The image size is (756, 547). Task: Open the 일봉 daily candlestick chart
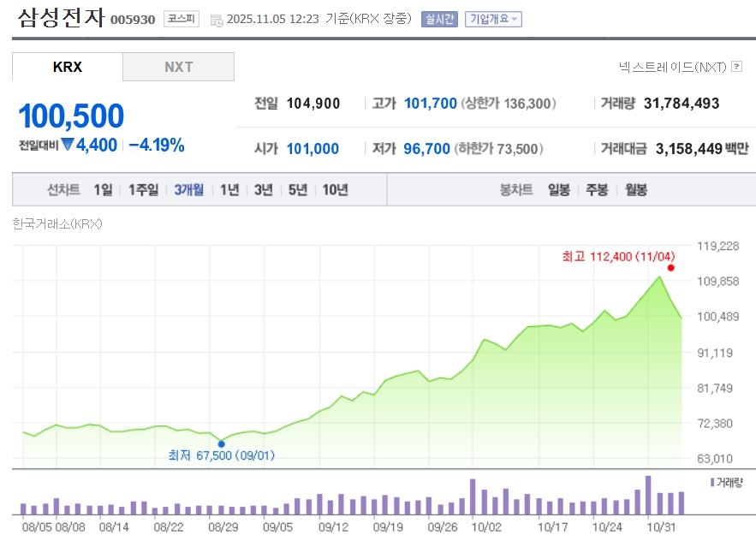coord(559,190)
